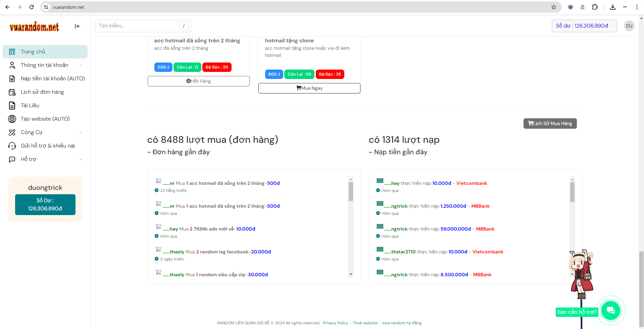Expand the Thông tin tài khoản submenu

tap(81, 65)
